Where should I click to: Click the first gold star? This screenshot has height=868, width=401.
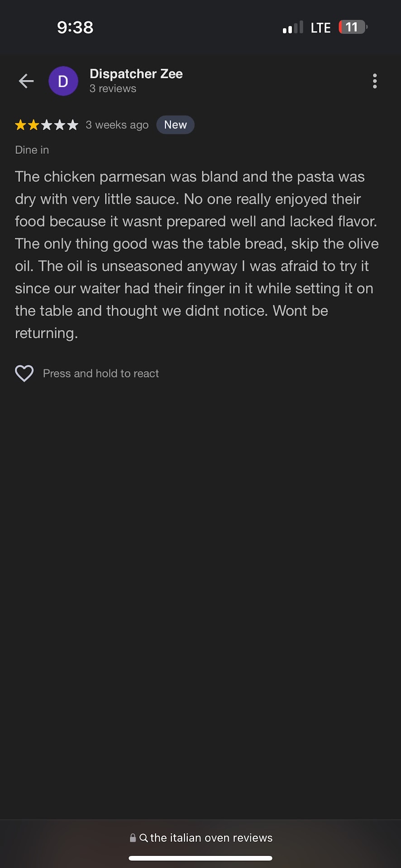(x=20, y=125)
